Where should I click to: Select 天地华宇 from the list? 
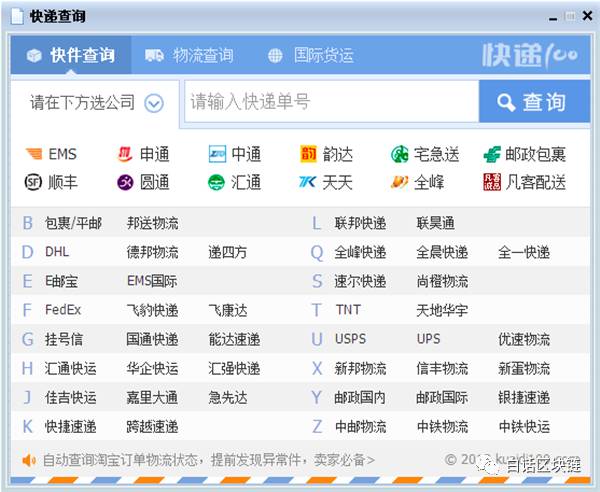442,310
